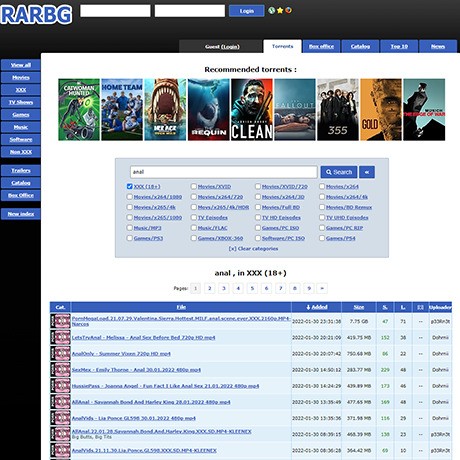Image resolution: width=460 pixels, height=460 pixels.
Task: Check the Movies/x264 checkbox
Action: (x=322, y=186)
